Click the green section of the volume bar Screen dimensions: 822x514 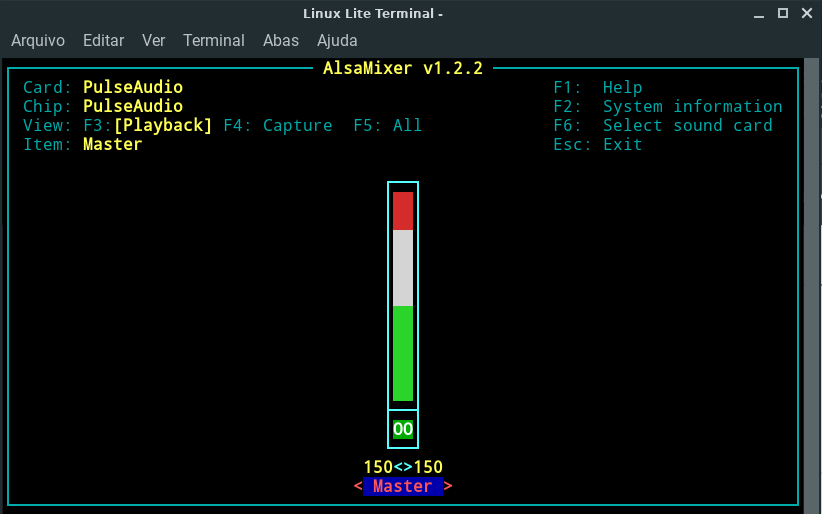click(403, 354)
